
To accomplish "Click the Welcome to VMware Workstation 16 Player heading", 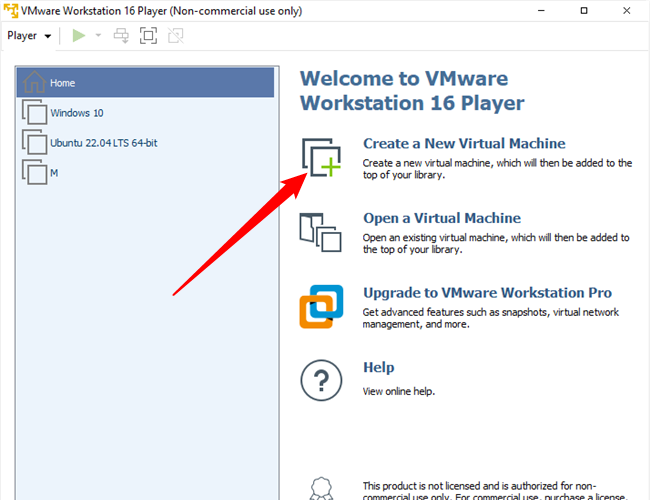I will [412, 91].
